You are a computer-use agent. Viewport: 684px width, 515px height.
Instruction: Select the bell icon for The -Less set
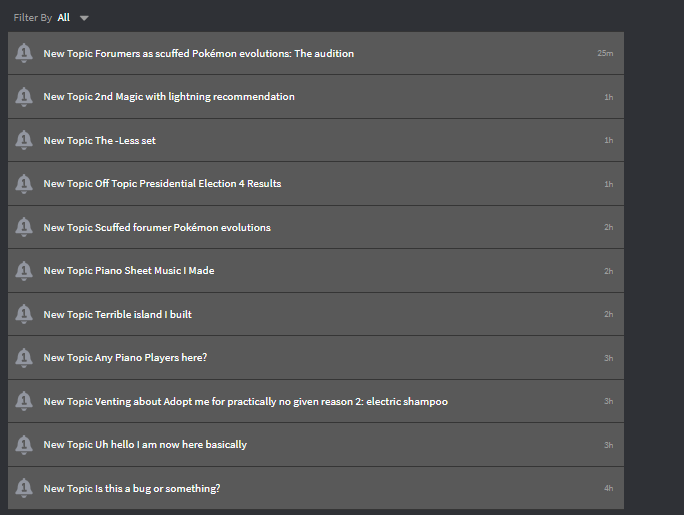click(24, 140)
